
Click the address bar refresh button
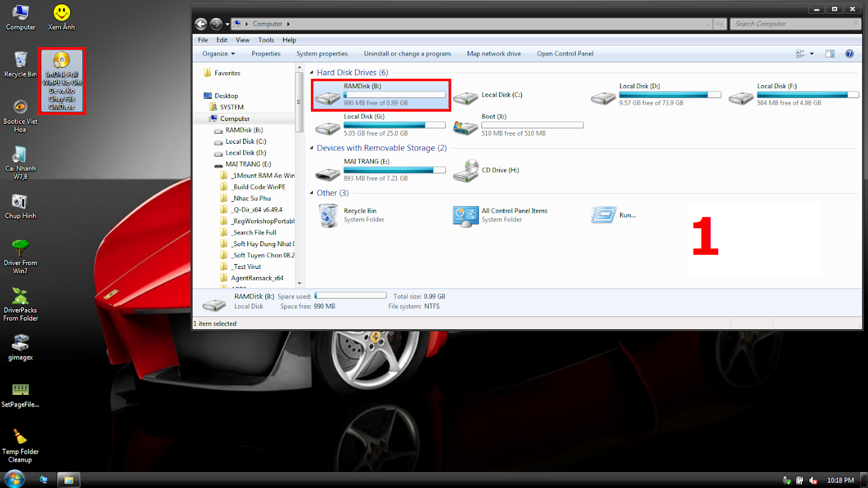pos(719,24)
